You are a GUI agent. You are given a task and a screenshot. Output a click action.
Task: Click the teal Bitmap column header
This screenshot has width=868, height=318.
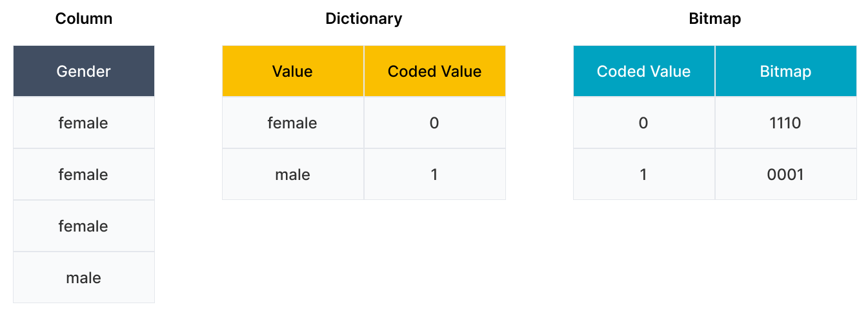coord(785,71)
